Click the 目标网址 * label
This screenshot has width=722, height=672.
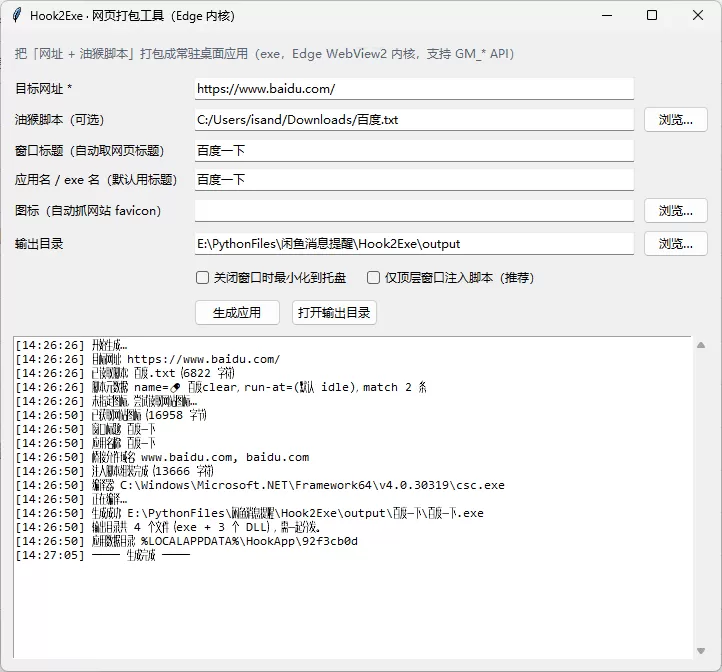coord(43,88)
